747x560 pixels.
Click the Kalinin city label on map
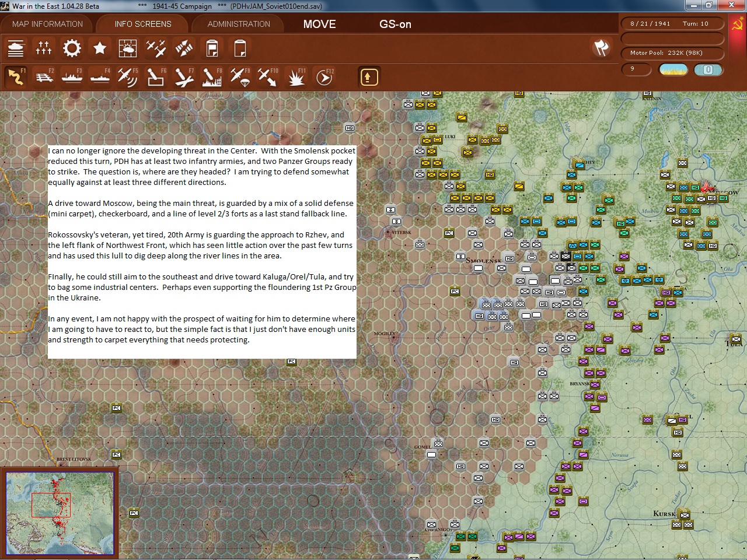[652, 99]
